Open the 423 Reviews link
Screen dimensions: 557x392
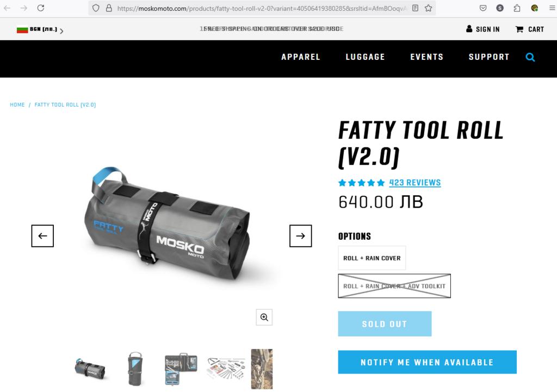tap(415, 183)
